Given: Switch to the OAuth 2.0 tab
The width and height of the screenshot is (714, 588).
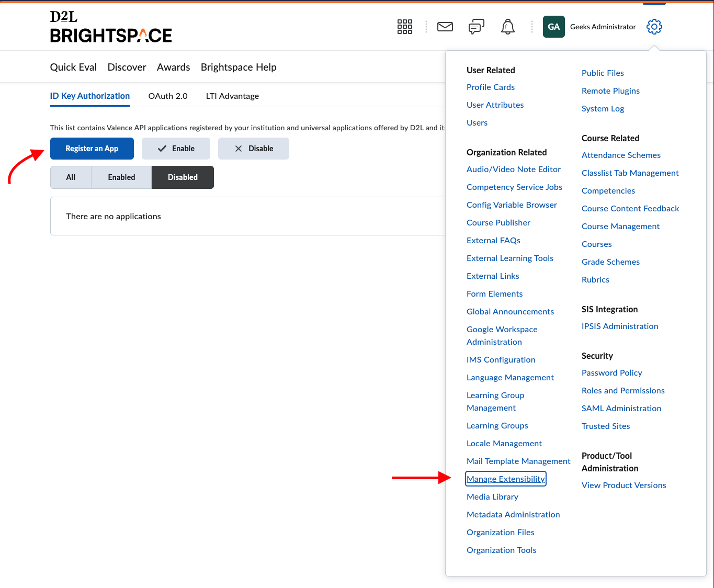Looking at the screenshot, I should coord(167,96).
